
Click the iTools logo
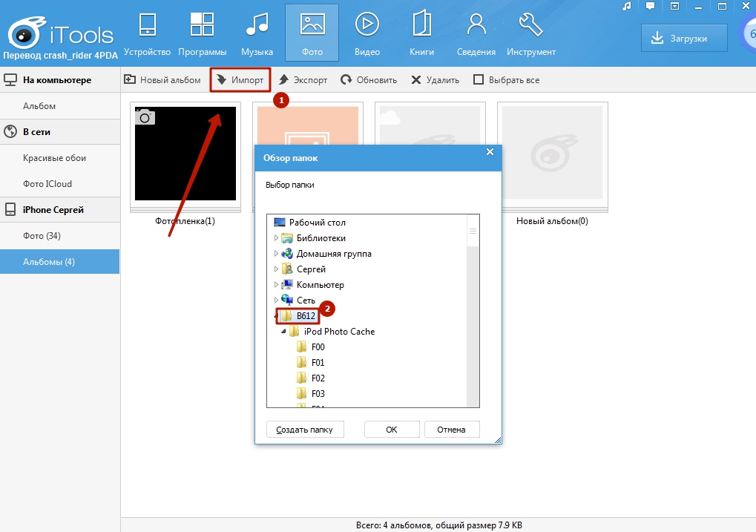click(x=60, y=34)
